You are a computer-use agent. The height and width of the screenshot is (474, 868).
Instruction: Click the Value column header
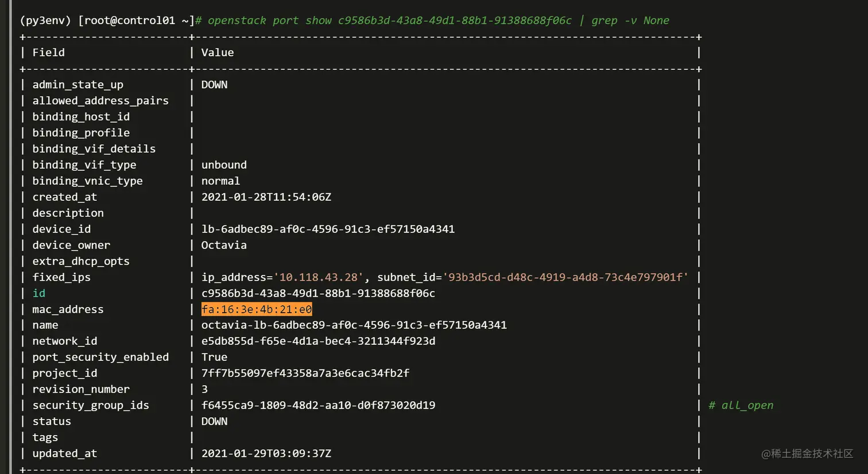(x=218, y=52)
